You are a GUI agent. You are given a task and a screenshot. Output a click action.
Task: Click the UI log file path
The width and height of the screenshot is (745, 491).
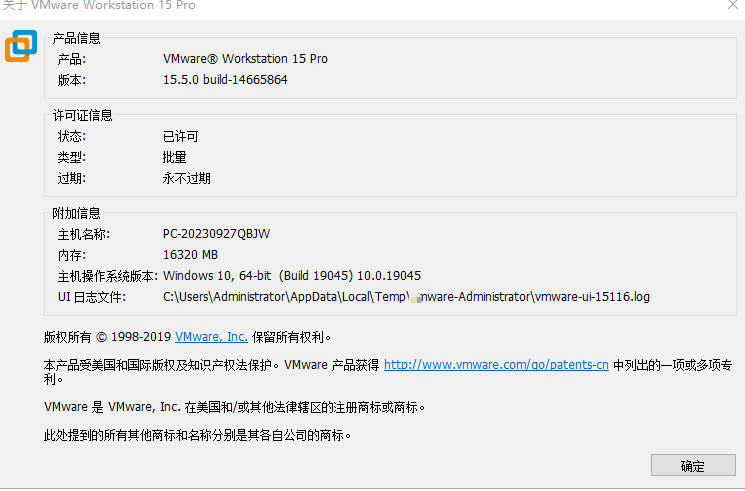tap(406, 297)
